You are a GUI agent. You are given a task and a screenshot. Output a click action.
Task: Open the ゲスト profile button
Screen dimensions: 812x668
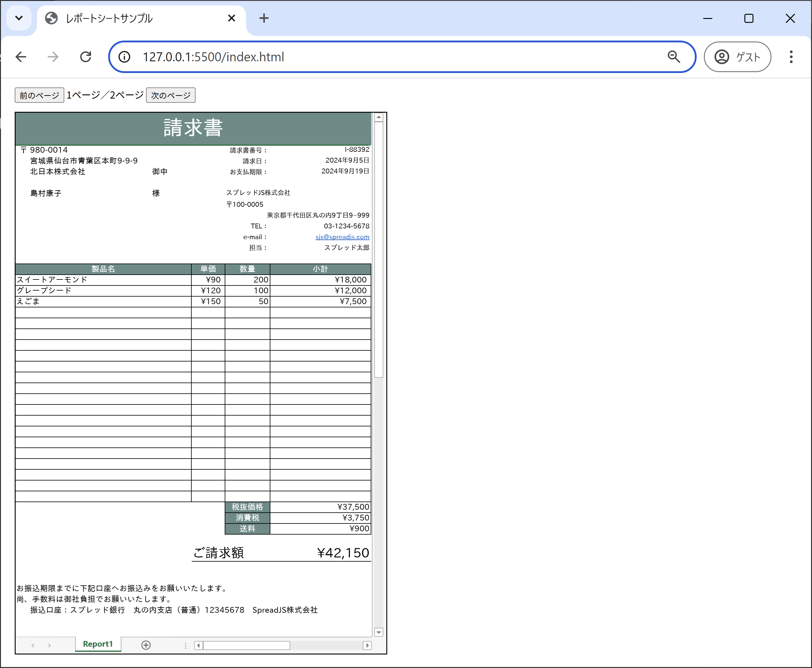(737, 57)
